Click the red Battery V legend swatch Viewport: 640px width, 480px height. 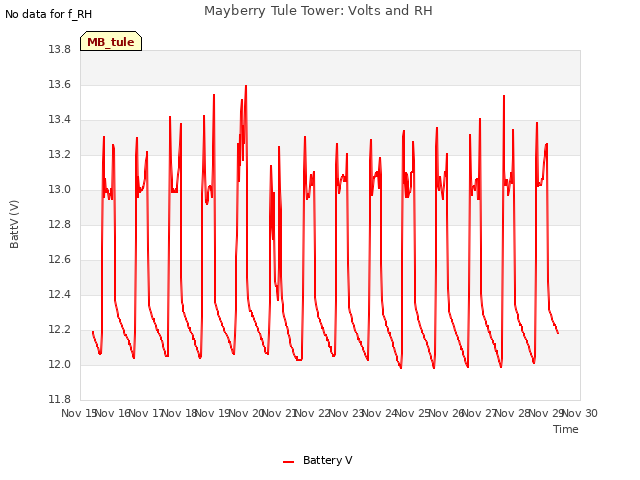[x=288, y=462]
